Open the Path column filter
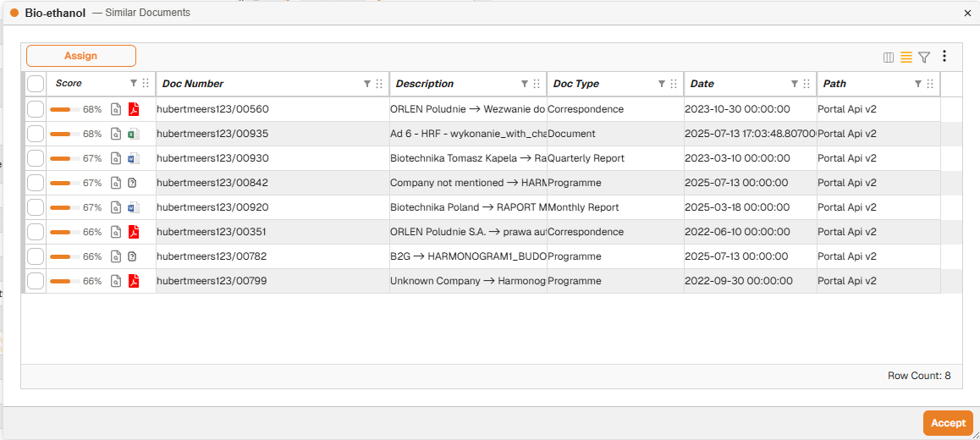980x440 pixels. point(918,83)
